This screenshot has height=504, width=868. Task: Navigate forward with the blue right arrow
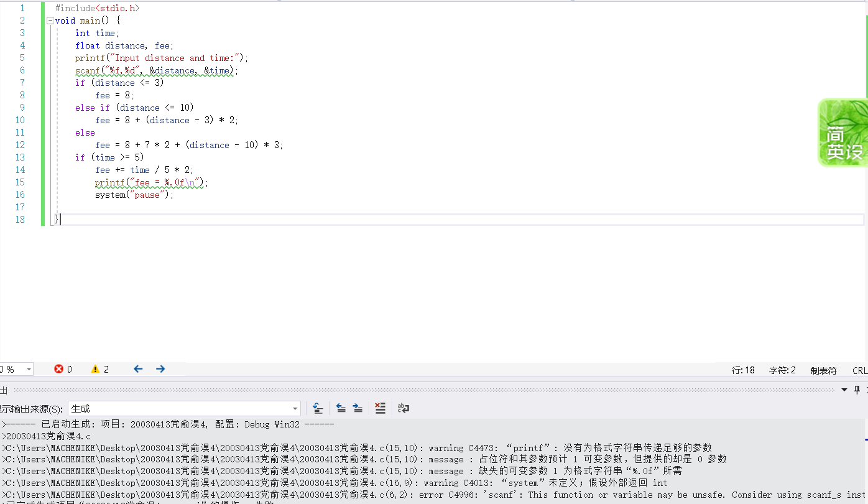point(160,369)
